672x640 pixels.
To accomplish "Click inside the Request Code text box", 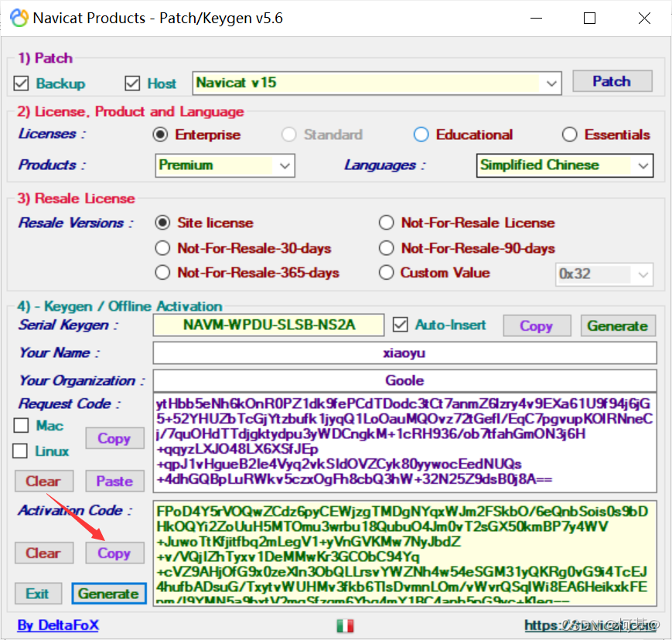I will [x=404, y=443].
